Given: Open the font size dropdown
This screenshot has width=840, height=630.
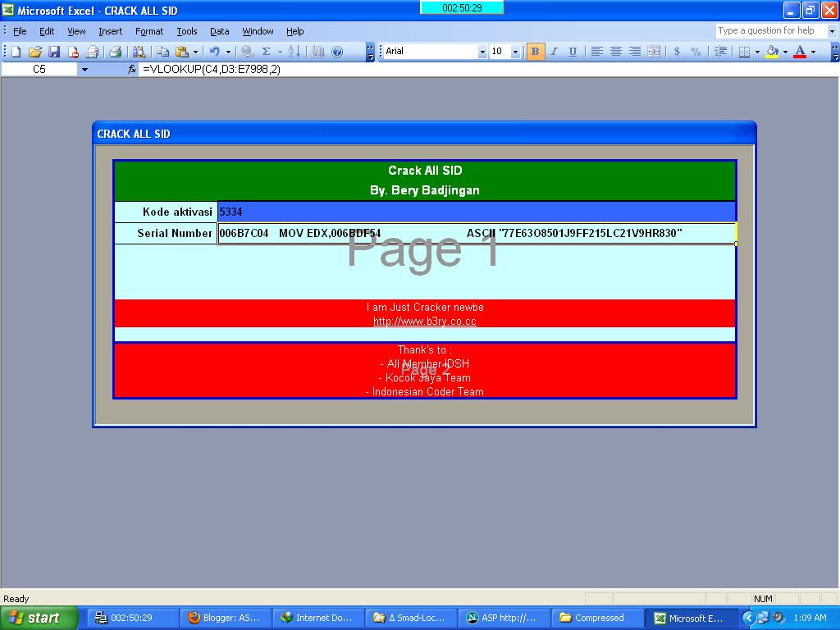Looking at the screenshot, I should point(515,52).
